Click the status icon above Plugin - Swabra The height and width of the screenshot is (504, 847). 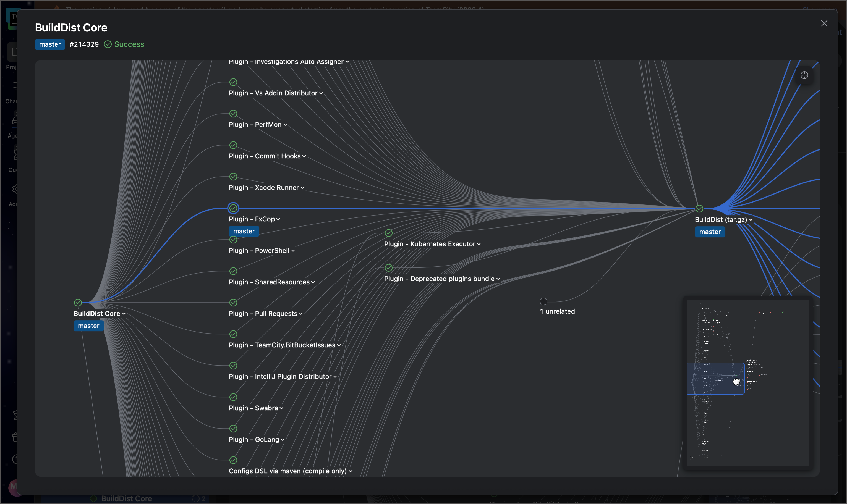click(x=233, y=397)
